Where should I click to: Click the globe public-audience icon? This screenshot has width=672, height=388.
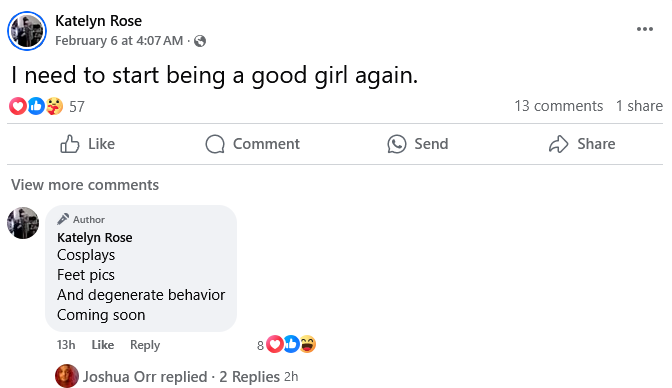(200, 41)
